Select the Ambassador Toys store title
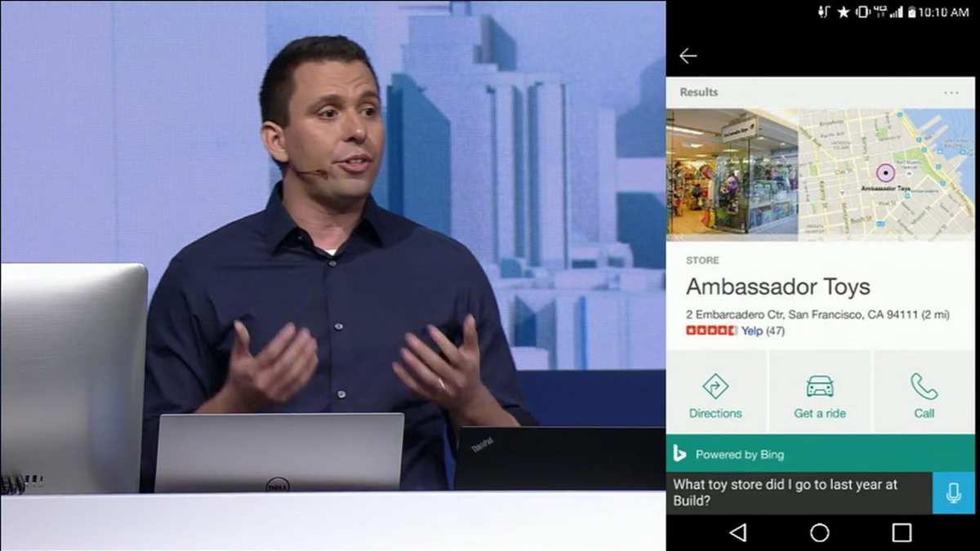Screen dimensions: 980x551 coord(777,287)
